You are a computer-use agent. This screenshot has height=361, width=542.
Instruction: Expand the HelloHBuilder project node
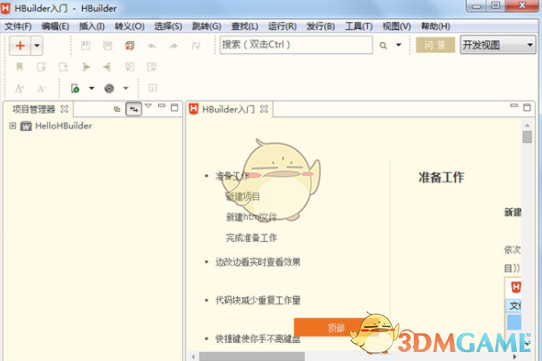13,126
